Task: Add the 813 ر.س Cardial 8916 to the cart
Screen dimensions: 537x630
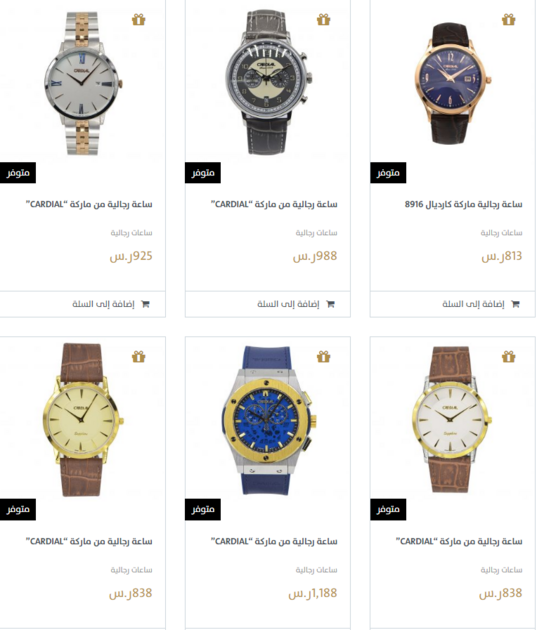Action: tap(453, 304)
